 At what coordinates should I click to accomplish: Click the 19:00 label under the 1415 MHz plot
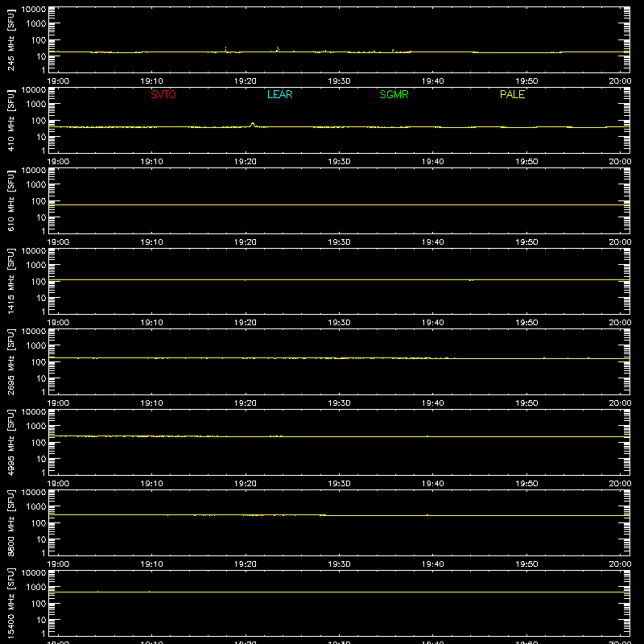pos(58,323)
